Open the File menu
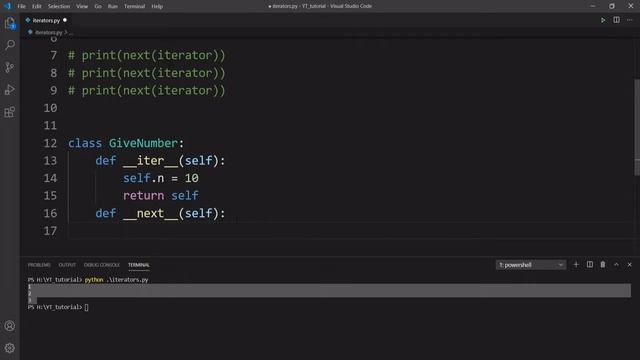 22,6
